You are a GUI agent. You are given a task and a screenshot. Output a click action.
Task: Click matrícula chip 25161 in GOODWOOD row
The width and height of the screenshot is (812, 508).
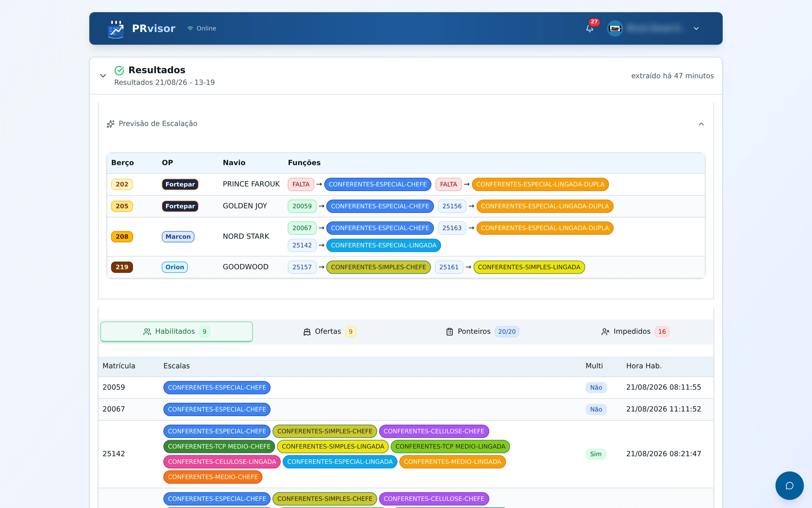pos(449,267)
